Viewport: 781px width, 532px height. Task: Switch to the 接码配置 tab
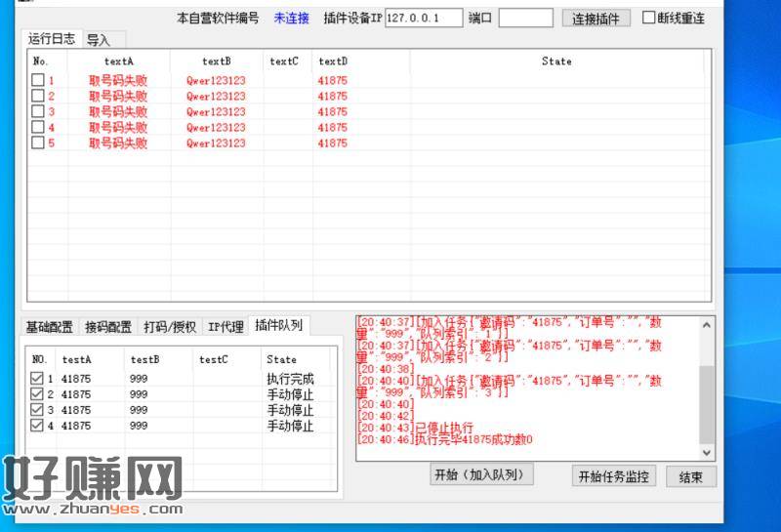[108, 327]
